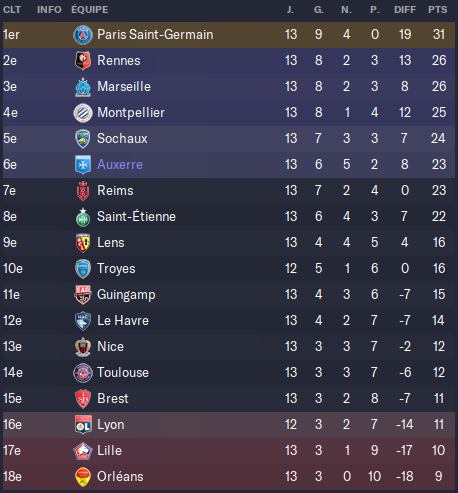Click the Saint-Étienne club badge
The height and width of the screenshot is (493, 458).
click(x=83, y=217)
